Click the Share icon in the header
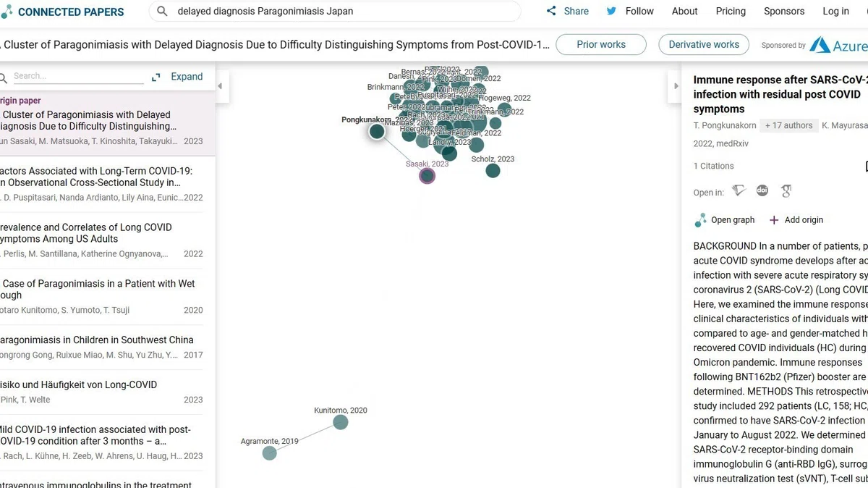The image size is (868, 488). click(x=551, y=11)
